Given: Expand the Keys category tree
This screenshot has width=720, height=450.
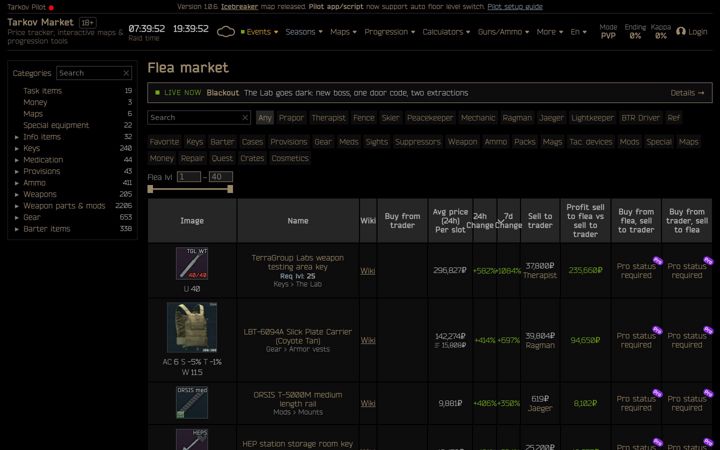Looking at the screenshot, I should tap(17, 148).
